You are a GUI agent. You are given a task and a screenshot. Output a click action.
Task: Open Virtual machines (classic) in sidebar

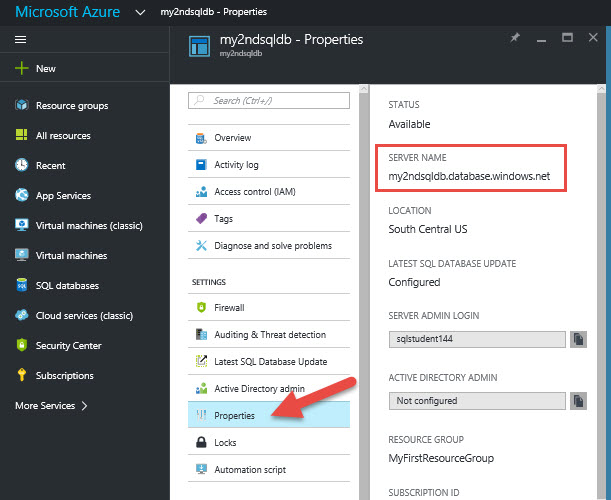pyautogui.click(x=84, y=226)
